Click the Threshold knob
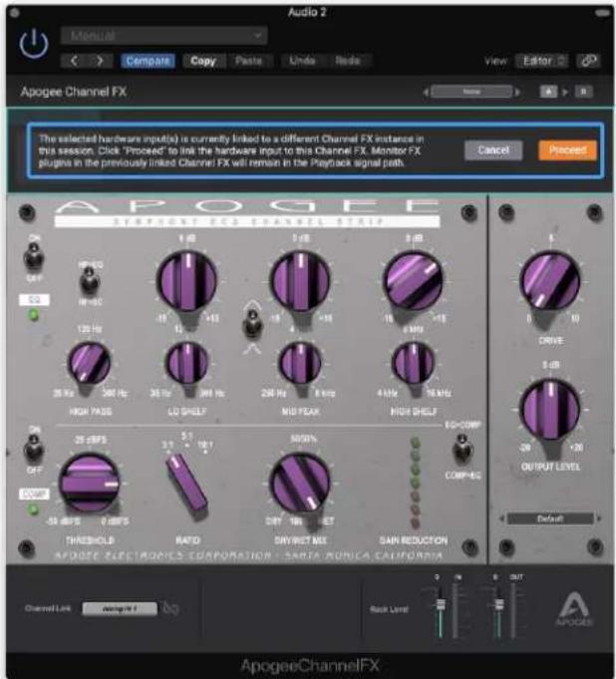Image resolution: width=616 pixels, height=679 pixels. point(90,485)
